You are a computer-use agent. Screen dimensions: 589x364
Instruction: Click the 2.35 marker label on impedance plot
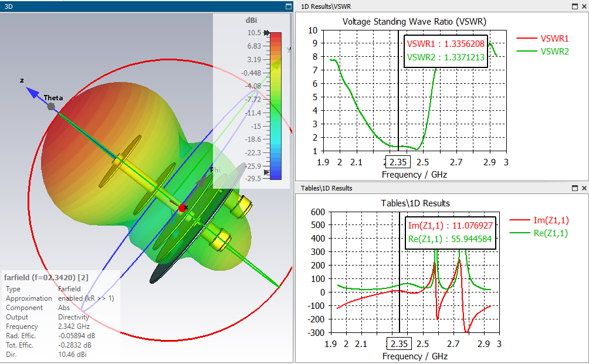(399, 343)
